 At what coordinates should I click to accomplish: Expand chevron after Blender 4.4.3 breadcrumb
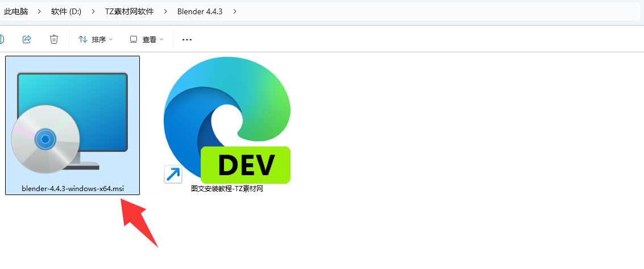pos(235,11)
